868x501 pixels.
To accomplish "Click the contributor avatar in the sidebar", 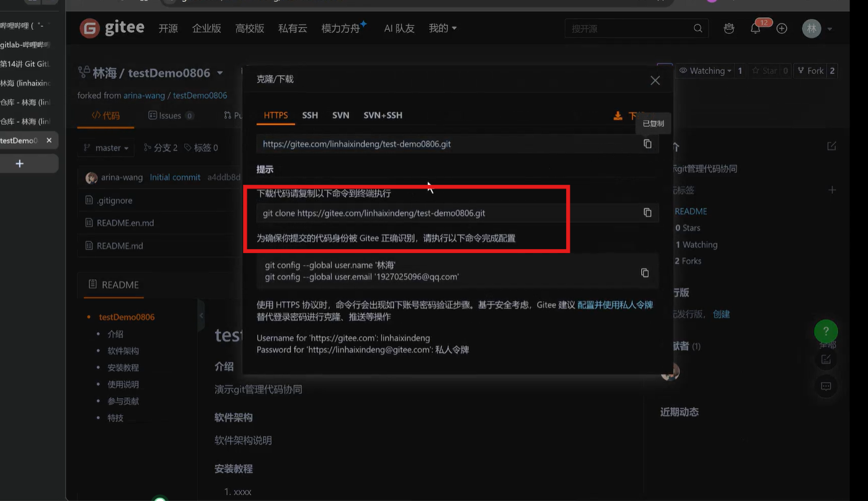I will tap(670, 371).
